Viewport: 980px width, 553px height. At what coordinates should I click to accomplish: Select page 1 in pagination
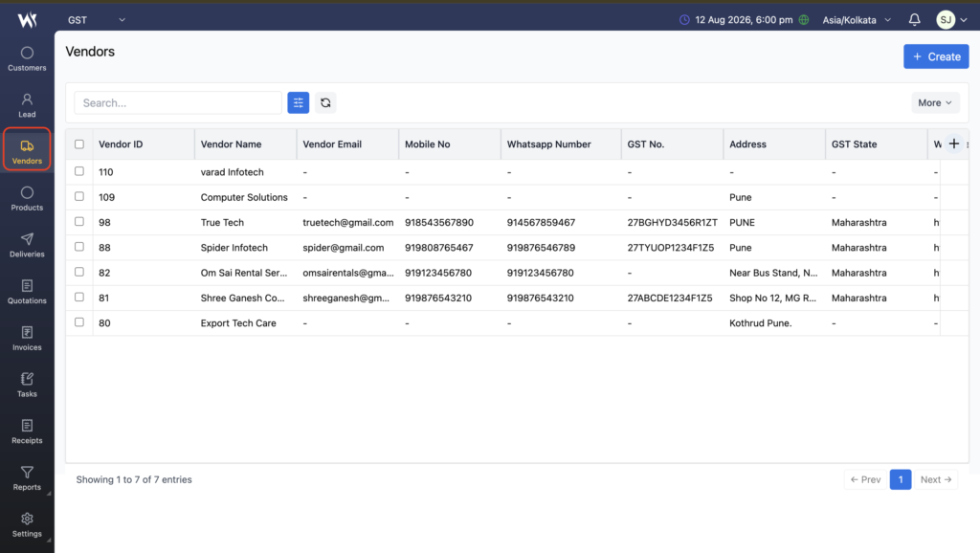[x=901, y=479]
